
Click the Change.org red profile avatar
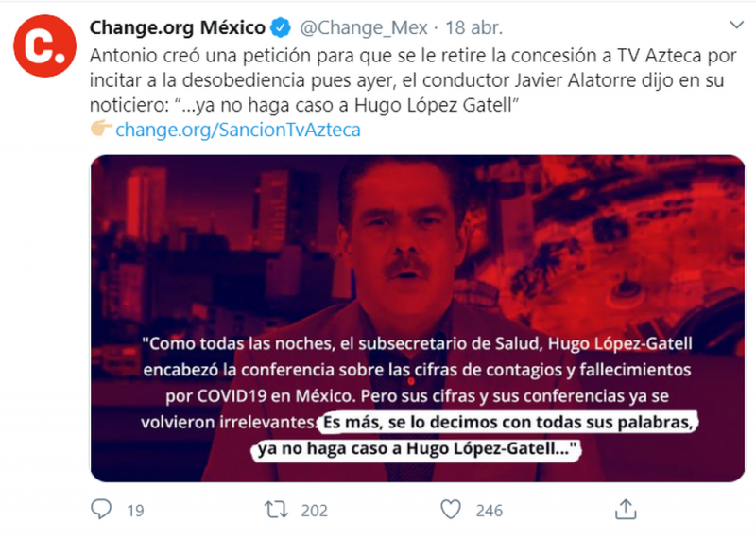pyautogui.click(x=44, y=45)
